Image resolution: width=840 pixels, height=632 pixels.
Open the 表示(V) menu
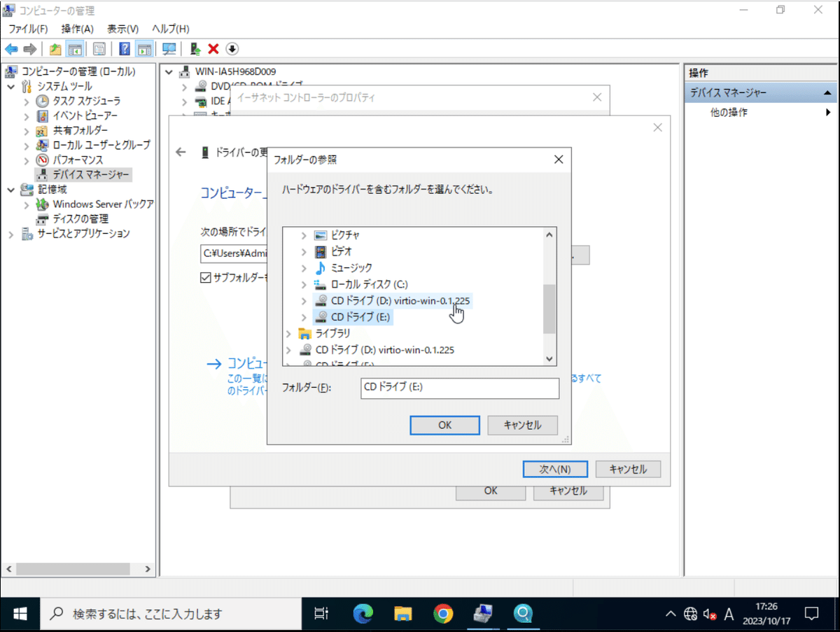coord(122,29)
